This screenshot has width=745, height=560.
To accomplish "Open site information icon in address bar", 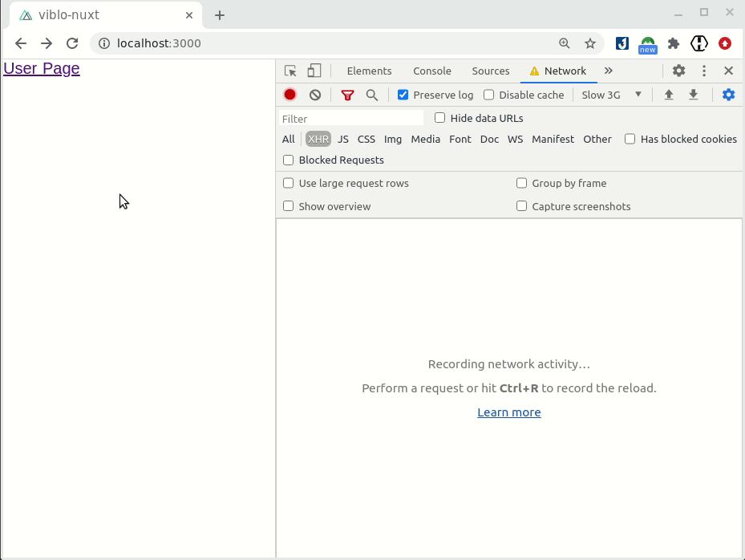I will [104, 43].
